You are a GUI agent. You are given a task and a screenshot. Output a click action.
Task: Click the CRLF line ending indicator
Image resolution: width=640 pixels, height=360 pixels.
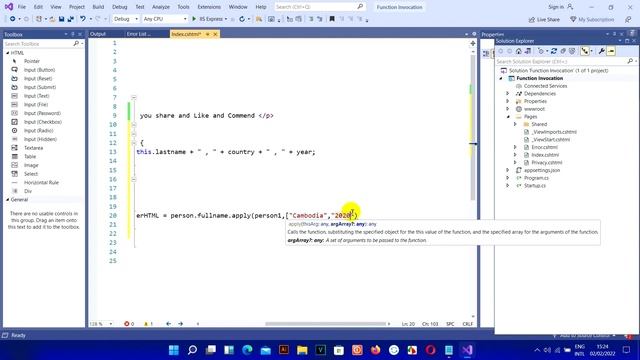(x=468, y=324)
